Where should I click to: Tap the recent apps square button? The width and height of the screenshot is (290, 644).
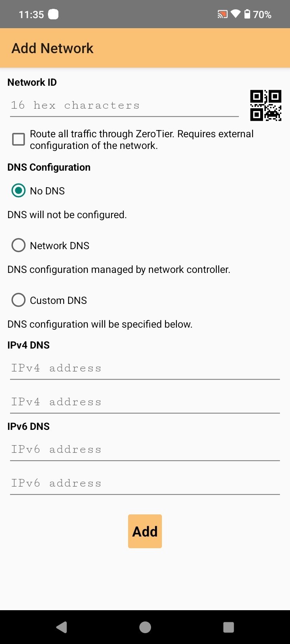click(x=228, y=627)
